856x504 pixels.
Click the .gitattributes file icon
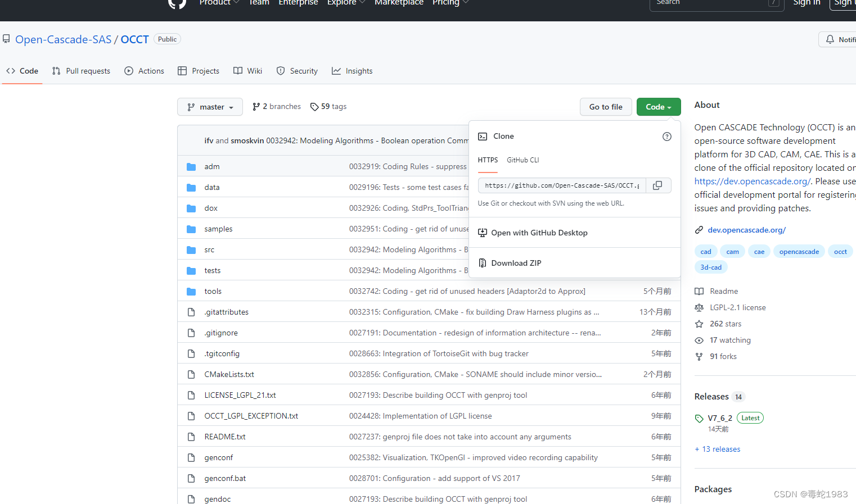click(191, 312)
